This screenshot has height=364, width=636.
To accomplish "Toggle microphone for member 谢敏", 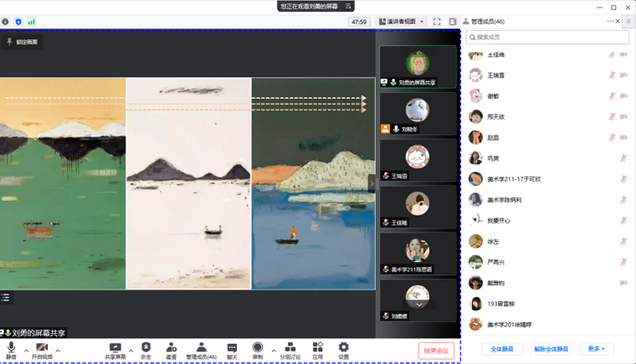I will click(612, 95).
